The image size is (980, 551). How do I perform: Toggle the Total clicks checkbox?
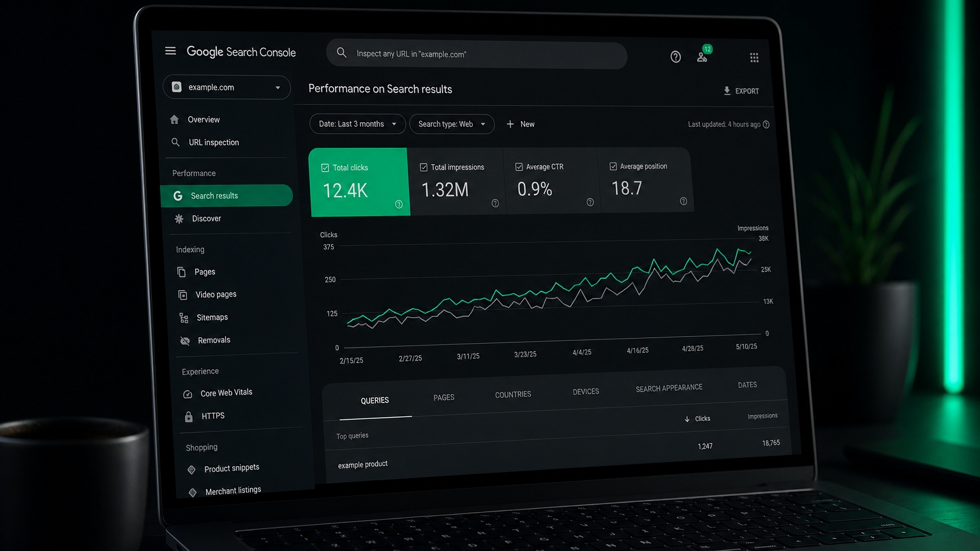[325, 168]
